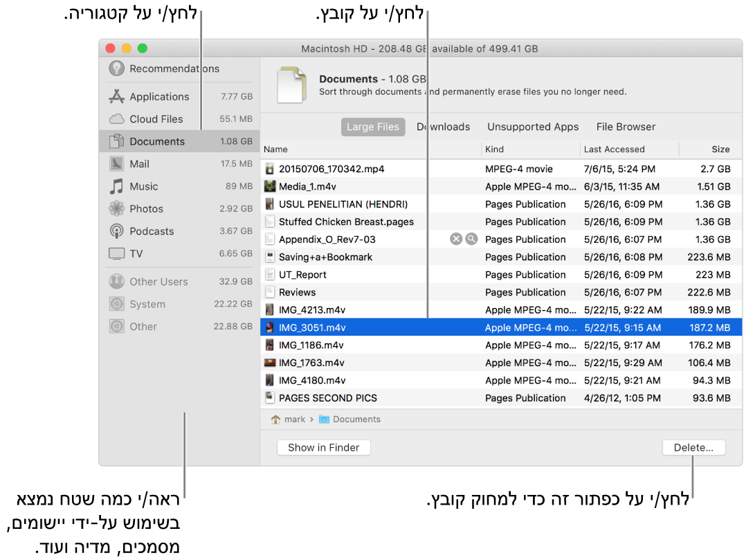Image resolution: width=744 pixels, height=560 pixels.
Task: Select the Mail category
Action: [x=179, y=163]
